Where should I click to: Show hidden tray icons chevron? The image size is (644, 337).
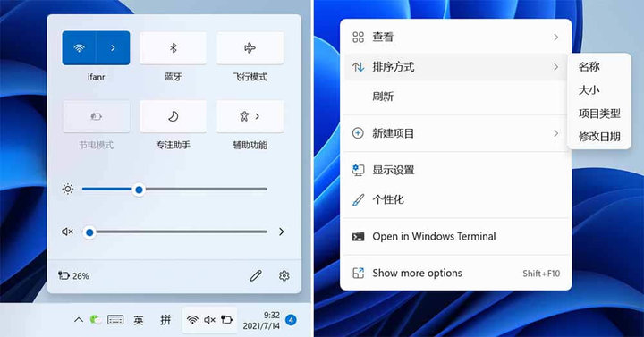(x=79, y=320)
